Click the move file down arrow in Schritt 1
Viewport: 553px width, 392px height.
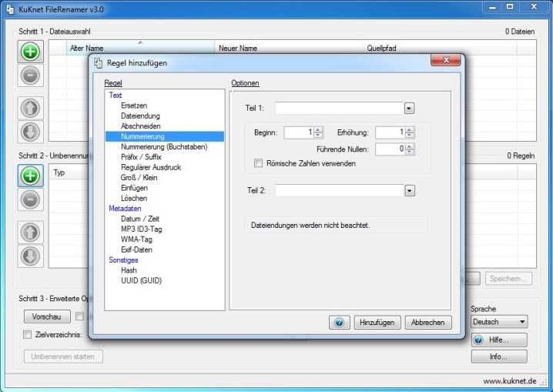(x=31, y=132)
